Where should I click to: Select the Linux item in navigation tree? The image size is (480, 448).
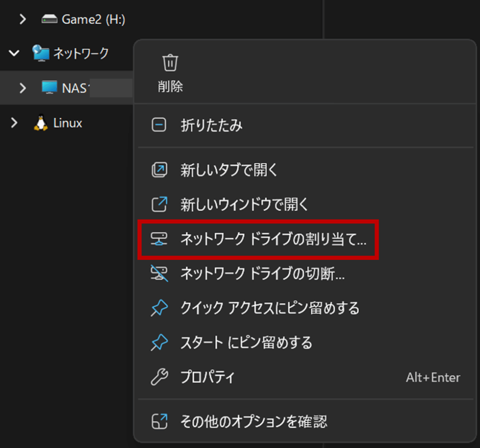67,123
